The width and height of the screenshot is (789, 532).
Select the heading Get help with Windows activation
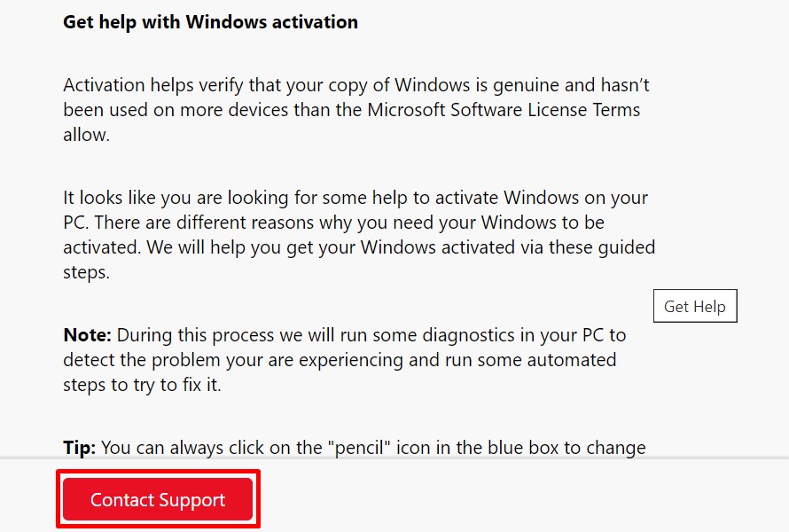click(209, 21)
